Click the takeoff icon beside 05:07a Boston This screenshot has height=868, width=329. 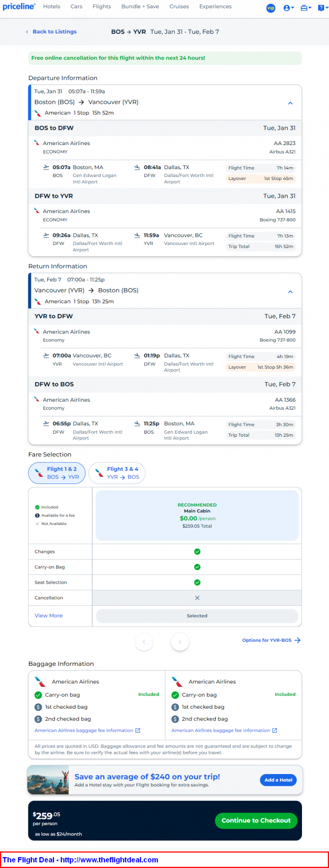tap(47, 167)
